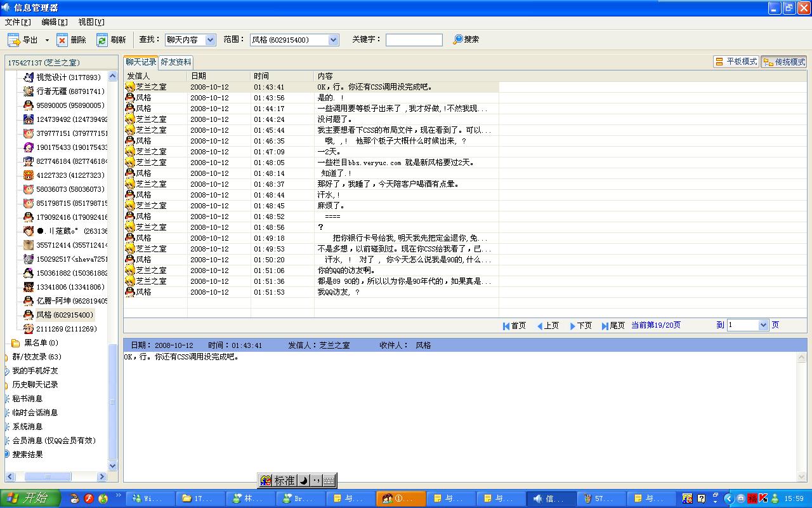Image resolution: width=812 pixels, height=508 pixels.
Task: Click avatar icon of 190175433
Action: pos(28,147)
